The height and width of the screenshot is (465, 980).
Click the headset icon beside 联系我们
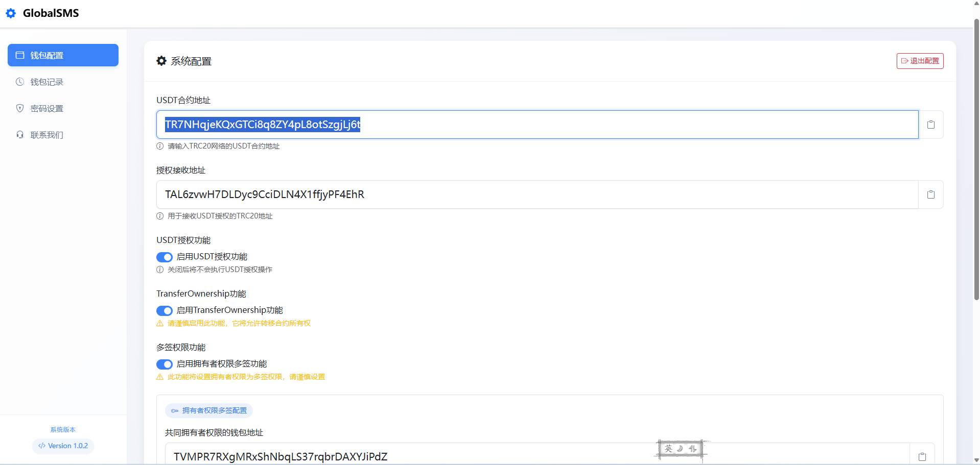tap(20, 135)
